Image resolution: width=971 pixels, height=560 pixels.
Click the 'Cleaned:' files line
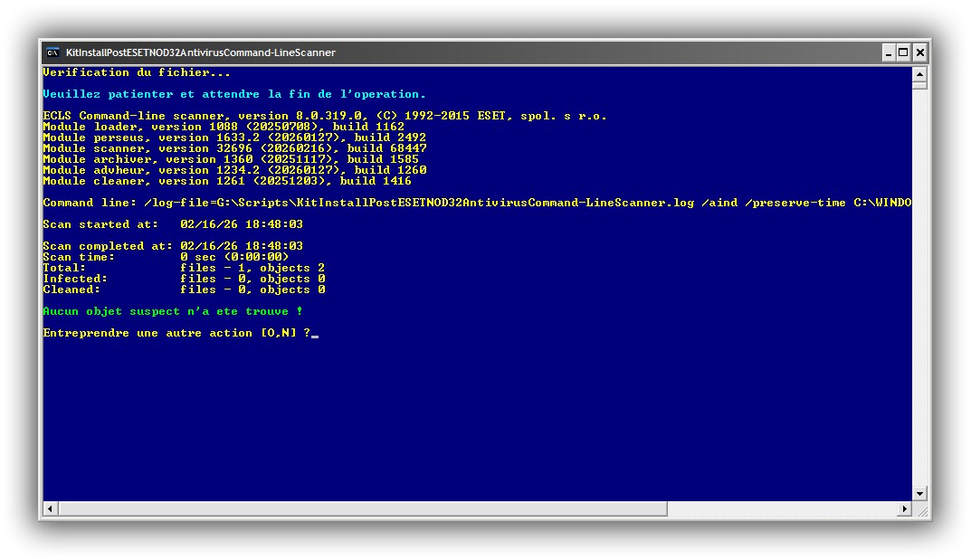point(184,289)
